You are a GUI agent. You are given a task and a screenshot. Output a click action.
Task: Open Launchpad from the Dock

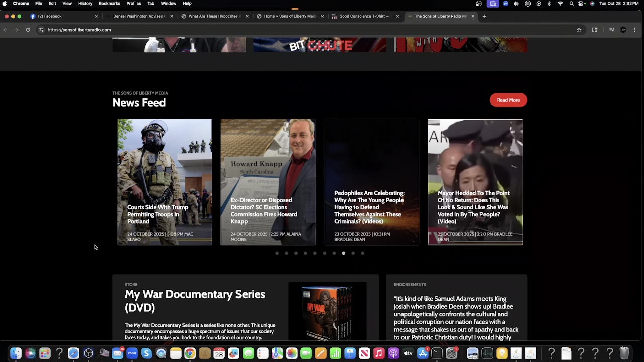[45, 353]
